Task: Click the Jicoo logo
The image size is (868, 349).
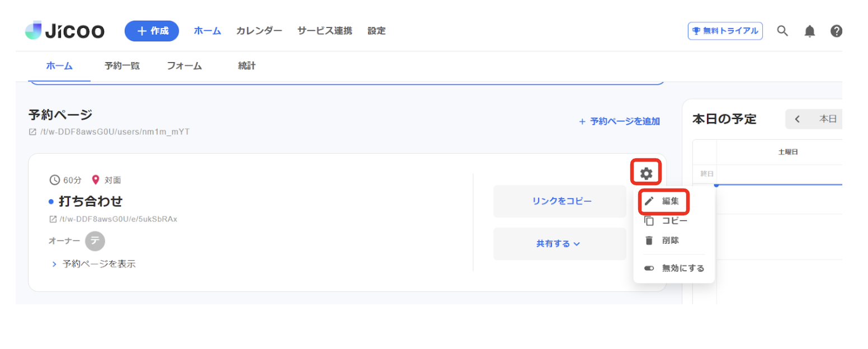Action: (x=64, y=30)
